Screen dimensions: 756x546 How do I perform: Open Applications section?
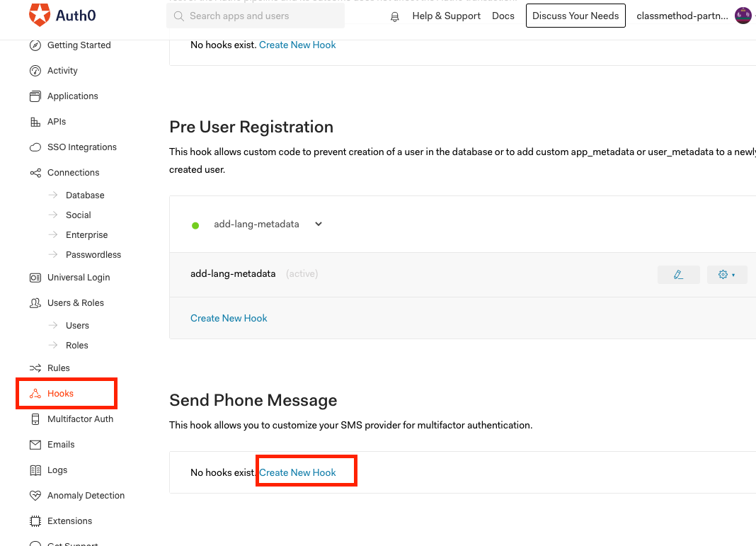[72, 96]
